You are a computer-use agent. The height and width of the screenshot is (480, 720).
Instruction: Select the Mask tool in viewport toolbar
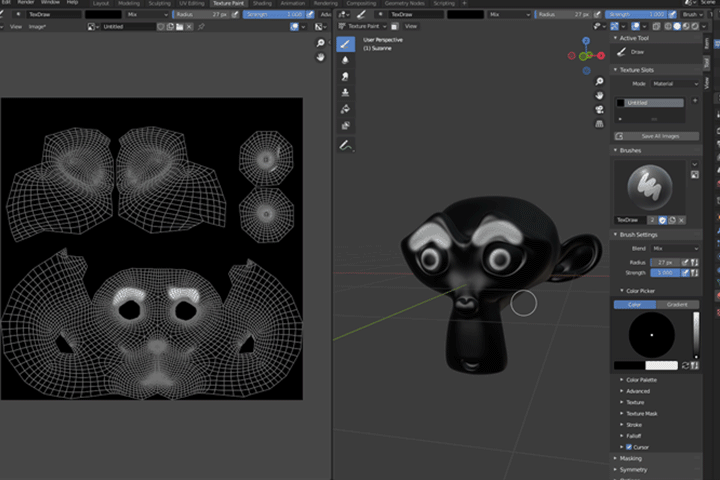pos(345,125)
